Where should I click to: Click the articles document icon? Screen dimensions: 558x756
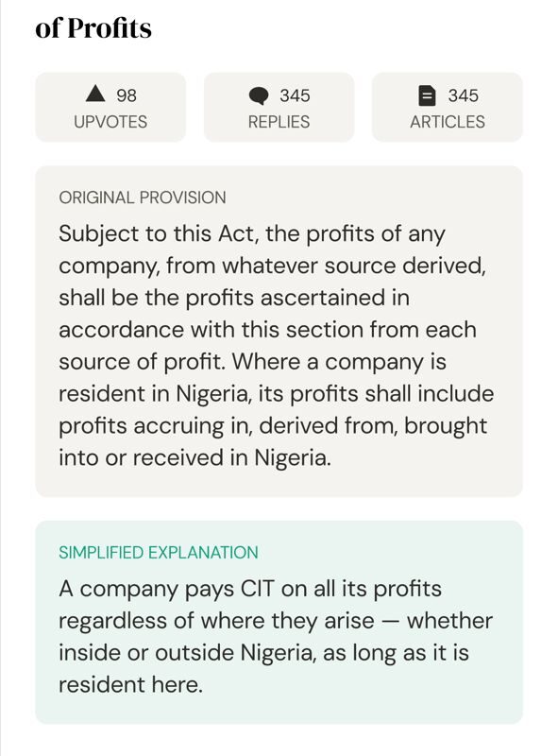click(x=427, y=95)
